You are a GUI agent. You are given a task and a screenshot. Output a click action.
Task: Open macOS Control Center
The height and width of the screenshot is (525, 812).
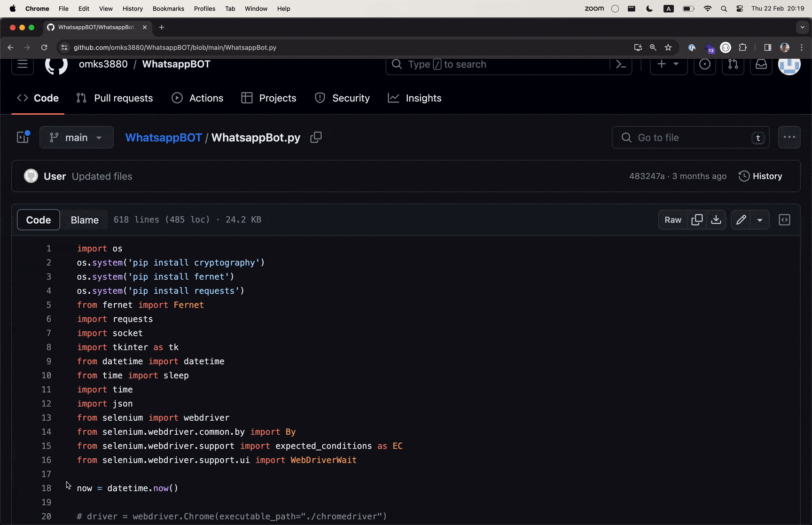740,8
